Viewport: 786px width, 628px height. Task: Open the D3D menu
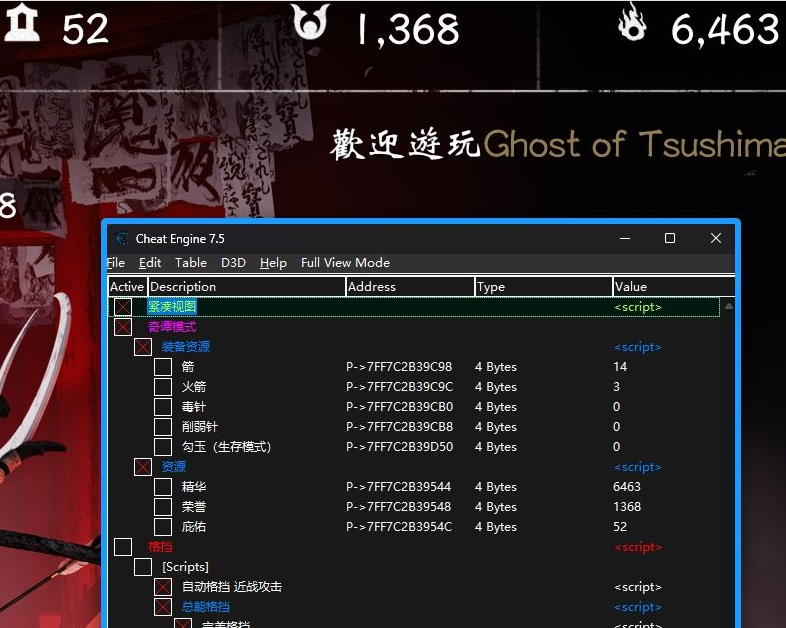234,263
